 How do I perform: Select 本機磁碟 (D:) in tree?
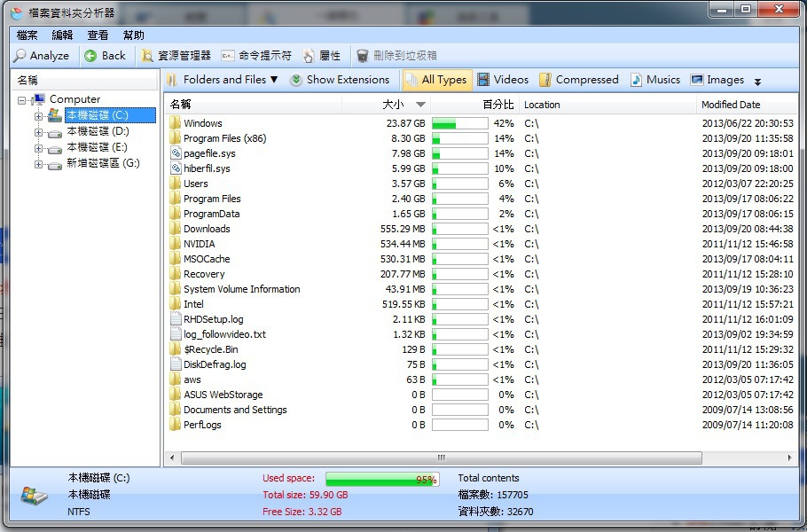pos(98,131)
